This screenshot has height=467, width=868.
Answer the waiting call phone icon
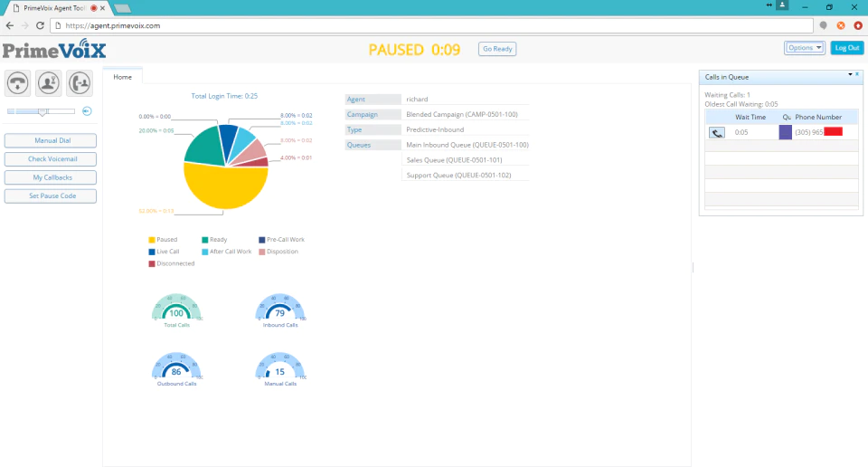tap(717, 132)
